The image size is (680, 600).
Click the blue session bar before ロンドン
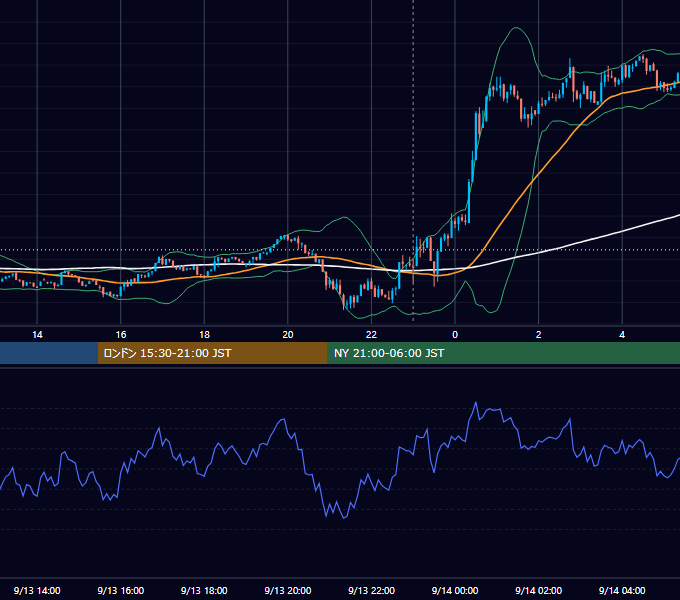coord(49,353)
